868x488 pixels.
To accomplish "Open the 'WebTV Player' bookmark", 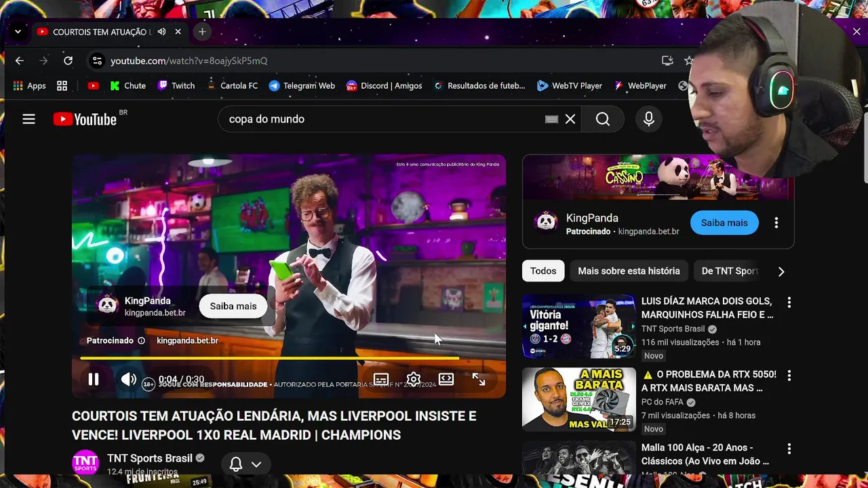I will tap(570, 86).
